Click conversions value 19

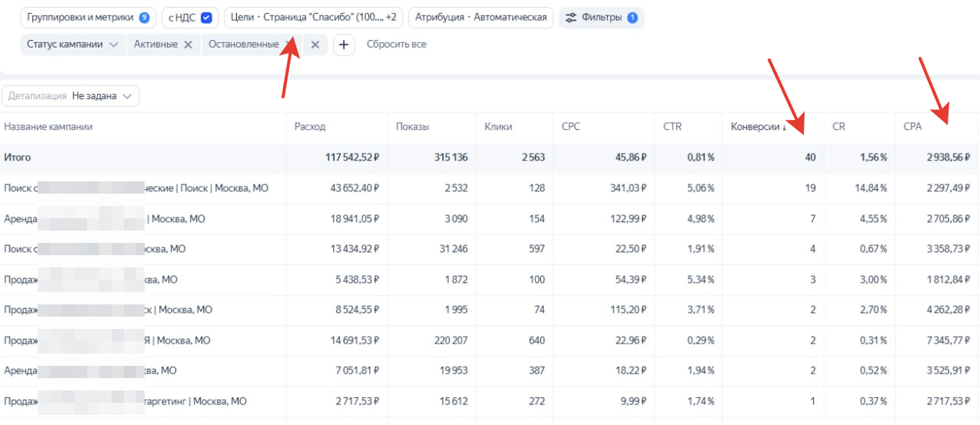[810, 188]
